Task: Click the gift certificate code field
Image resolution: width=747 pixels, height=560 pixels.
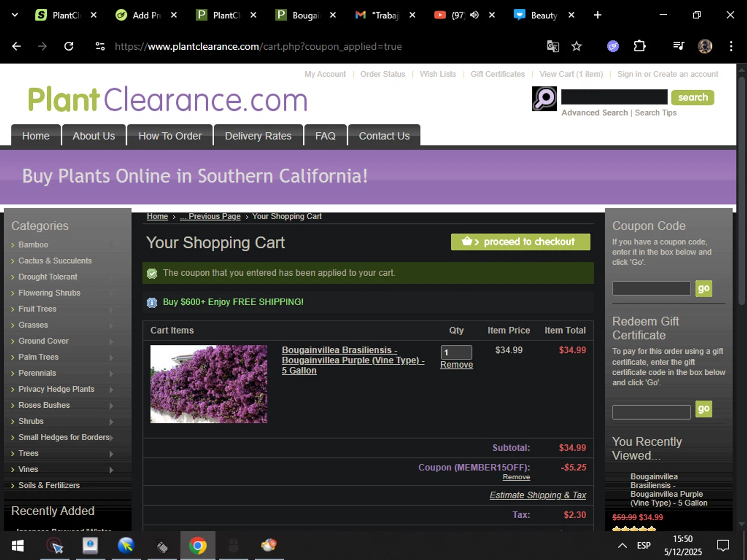Action: [651, 412]
